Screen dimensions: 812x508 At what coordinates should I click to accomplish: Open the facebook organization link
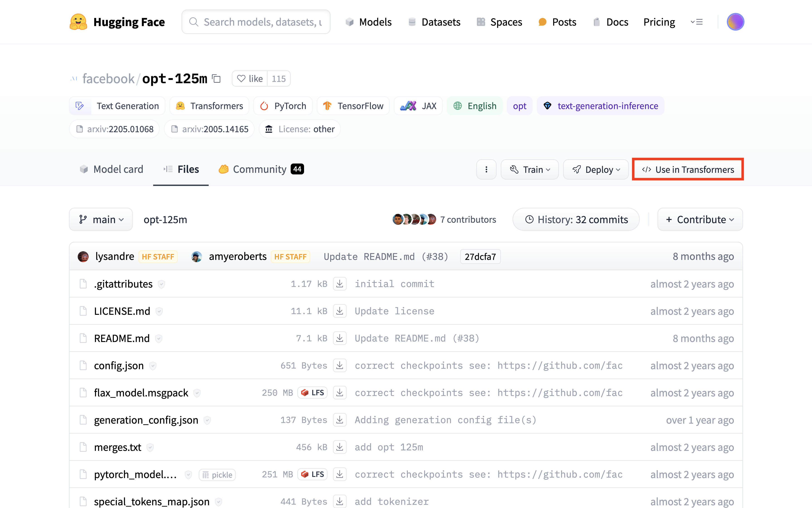(108, 79)
